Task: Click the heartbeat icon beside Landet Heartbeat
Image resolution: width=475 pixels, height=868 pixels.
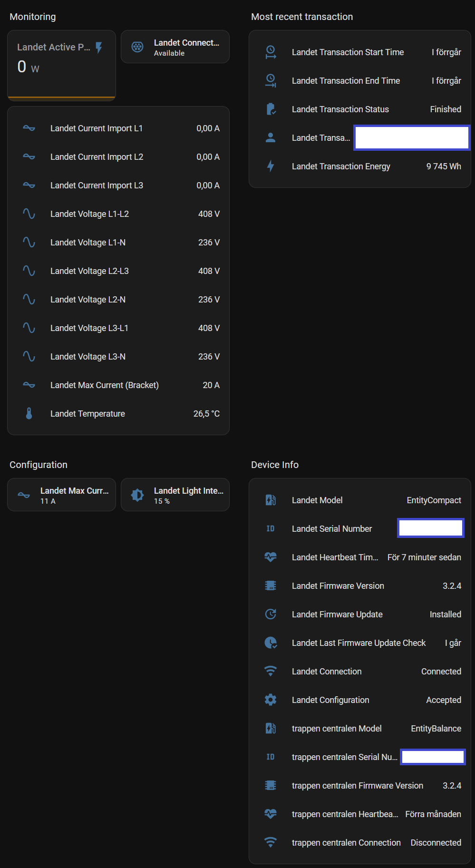Action: 271,557
